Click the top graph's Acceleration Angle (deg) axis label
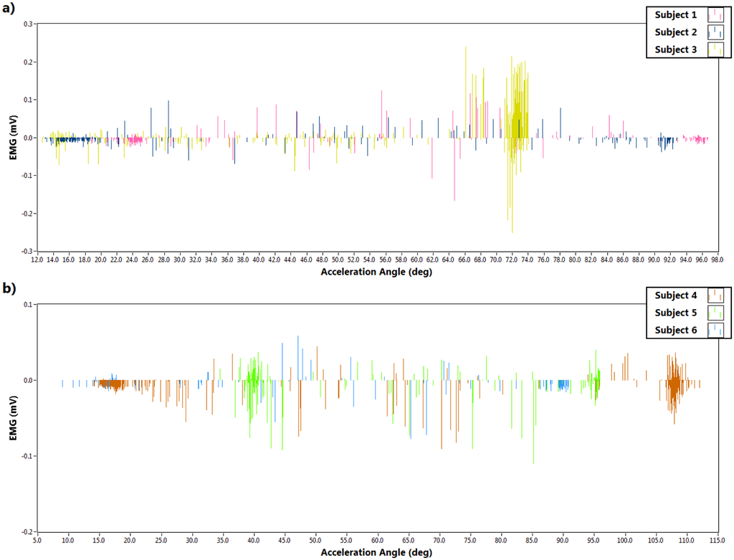734x560 pixels. coord(376,272)
